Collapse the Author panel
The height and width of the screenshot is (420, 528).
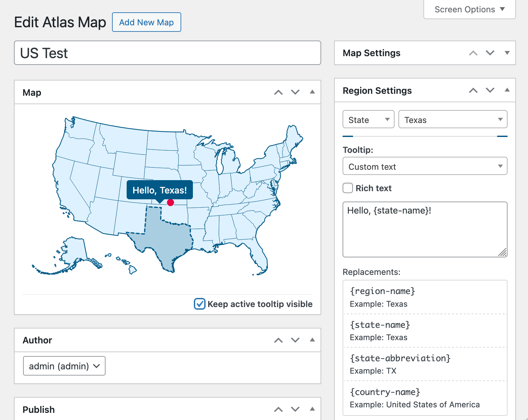point(312,340)
